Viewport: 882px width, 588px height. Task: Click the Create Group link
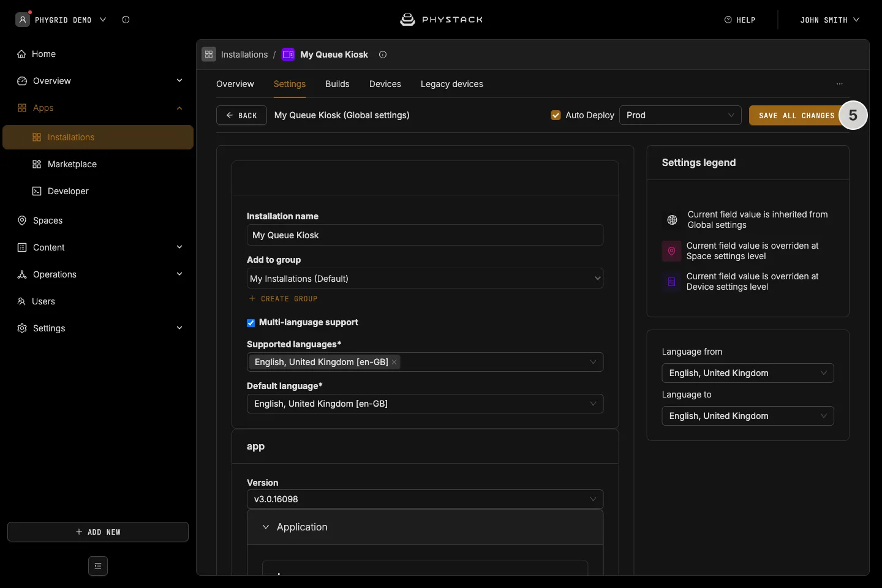coord(284,299)
